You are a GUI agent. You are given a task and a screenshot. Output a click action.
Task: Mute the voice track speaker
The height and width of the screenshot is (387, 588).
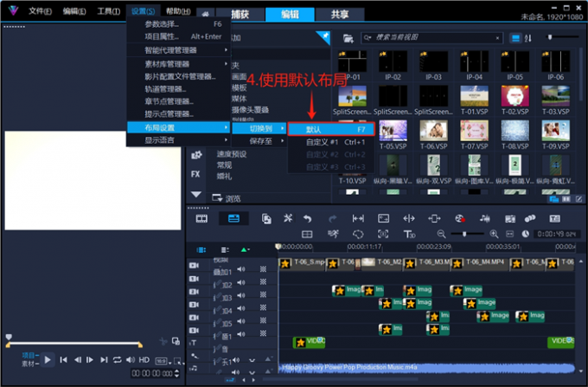tap(236, 360)
